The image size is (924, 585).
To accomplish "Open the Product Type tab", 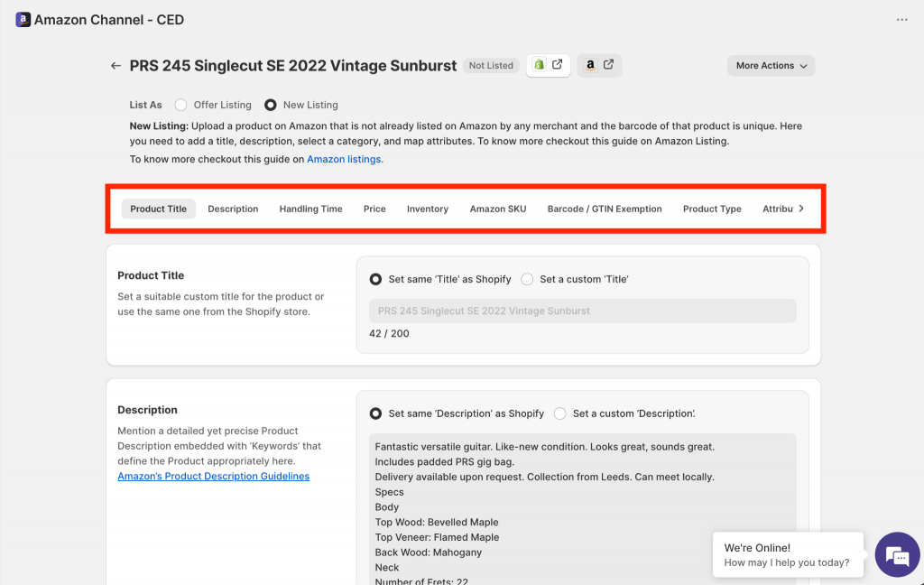I will (x=712, y=209).
